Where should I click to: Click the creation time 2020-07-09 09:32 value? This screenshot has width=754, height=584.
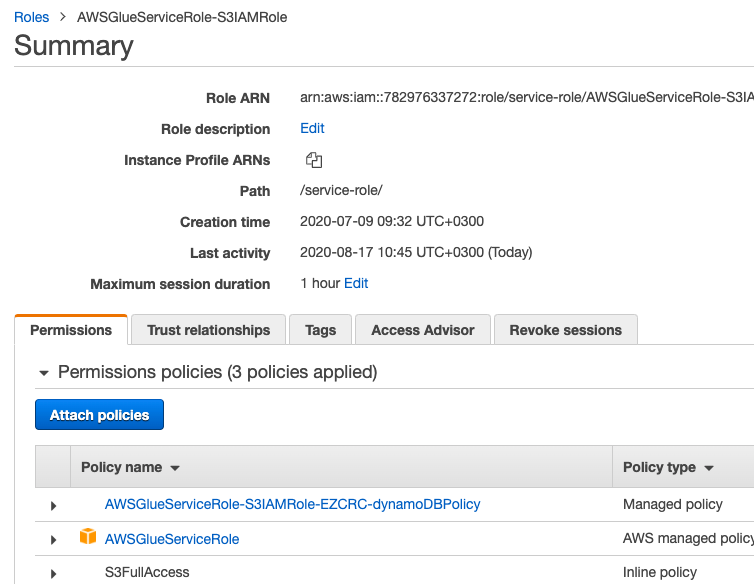tap(392, 221)
